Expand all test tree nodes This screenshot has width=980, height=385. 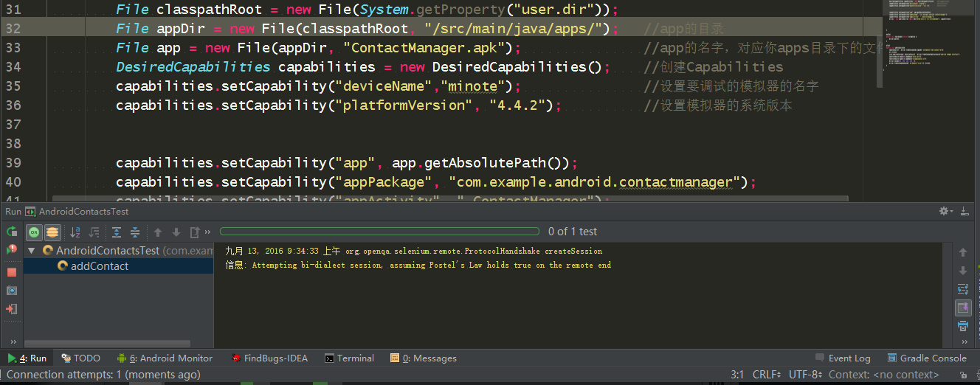tap(117, 232)
